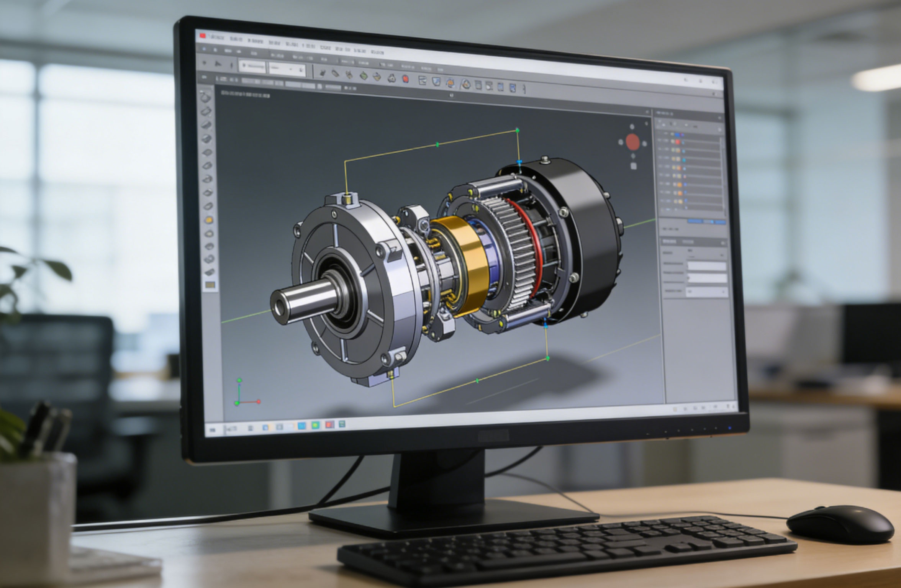Click the first white input field in the properties panel
The width and height of the screenshot is (901, 588).
pyautogui.click(x=707, y=266)
